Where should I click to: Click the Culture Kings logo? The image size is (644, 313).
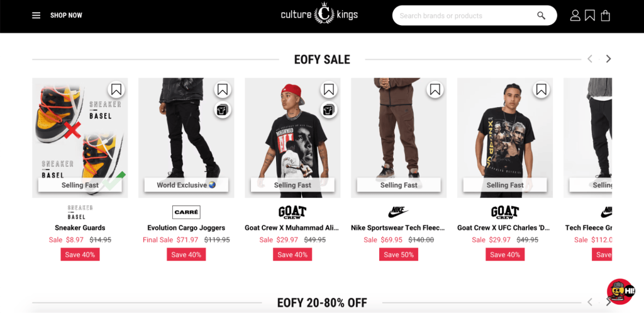[x=319, y=15]
